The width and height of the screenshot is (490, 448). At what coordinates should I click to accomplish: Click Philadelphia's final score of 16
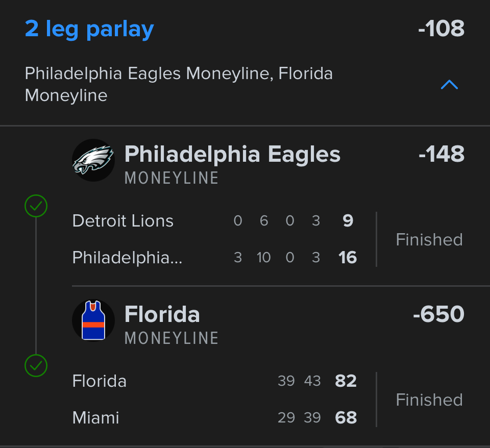coord(348,258)
